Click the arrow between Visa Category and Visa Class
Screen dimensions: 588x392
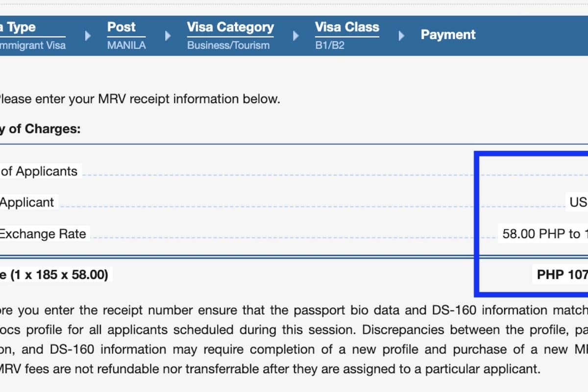[x=296, y=35]
